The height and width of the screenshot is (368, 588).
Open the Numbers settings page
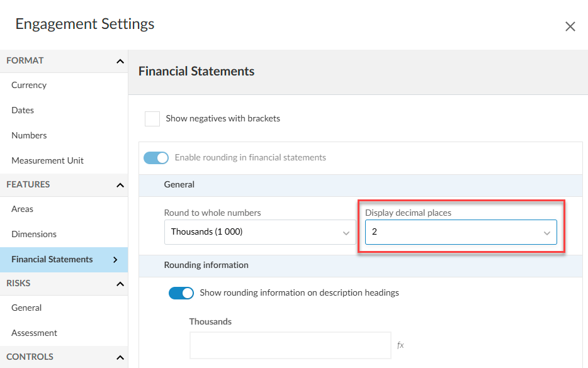pyautogui.click(x=28, y=135)
